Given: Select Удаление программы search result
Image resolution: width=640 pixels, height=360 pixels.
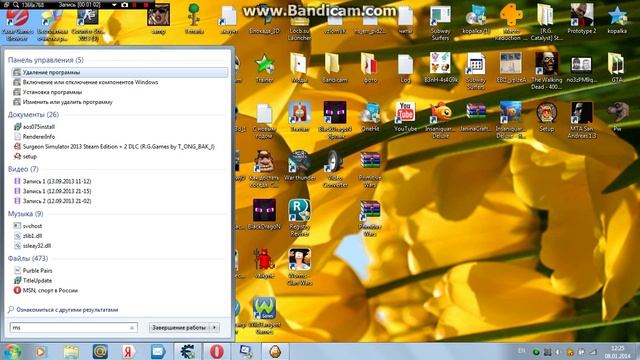Looking at the screenshot, I should pyautogui.click(x=120, y=72).
